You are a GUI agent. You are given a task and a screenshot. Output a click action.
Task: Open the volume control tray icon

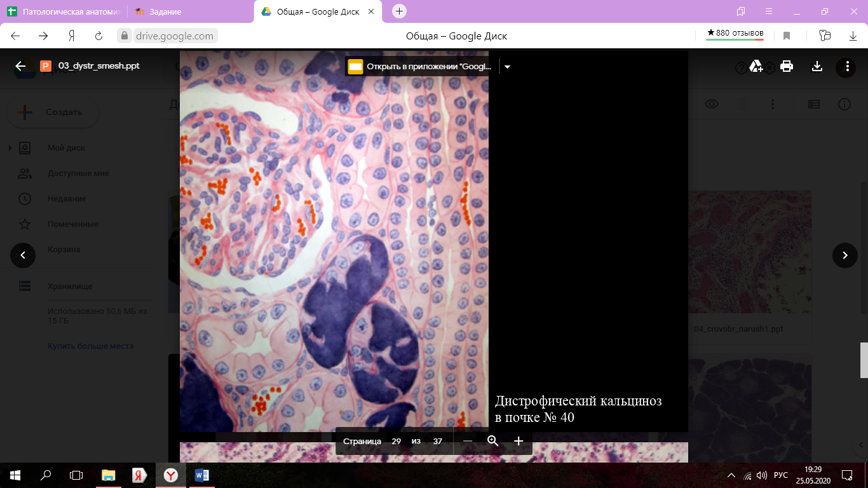pyautogui.click(x=762, y=475)
